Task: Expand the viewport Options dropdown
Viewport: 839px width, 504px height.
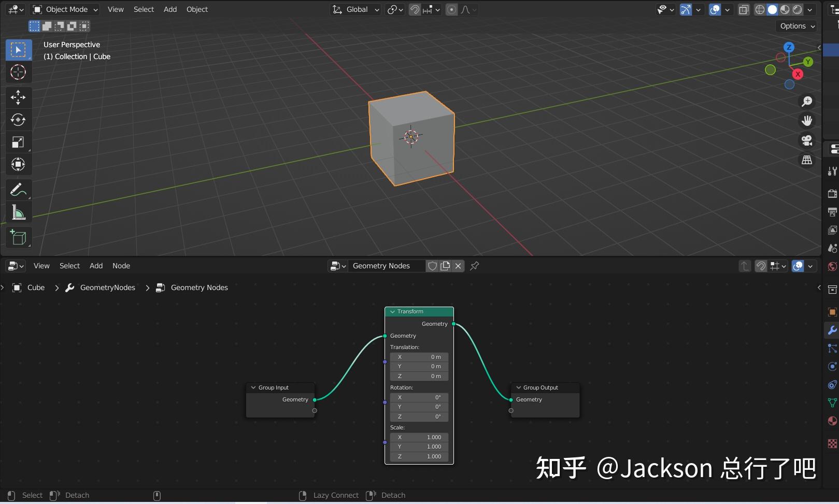Action: [x=796, y=26]
